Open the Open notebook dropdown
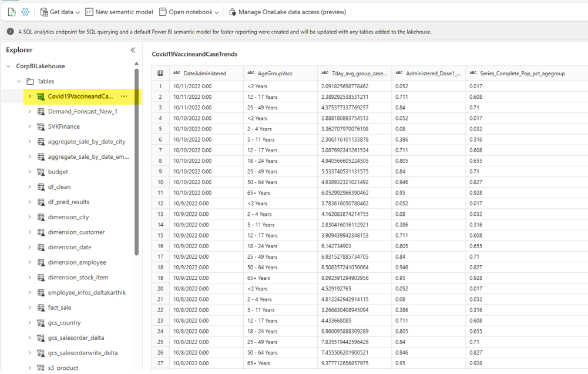588x374 pixels. coord(189,12)
